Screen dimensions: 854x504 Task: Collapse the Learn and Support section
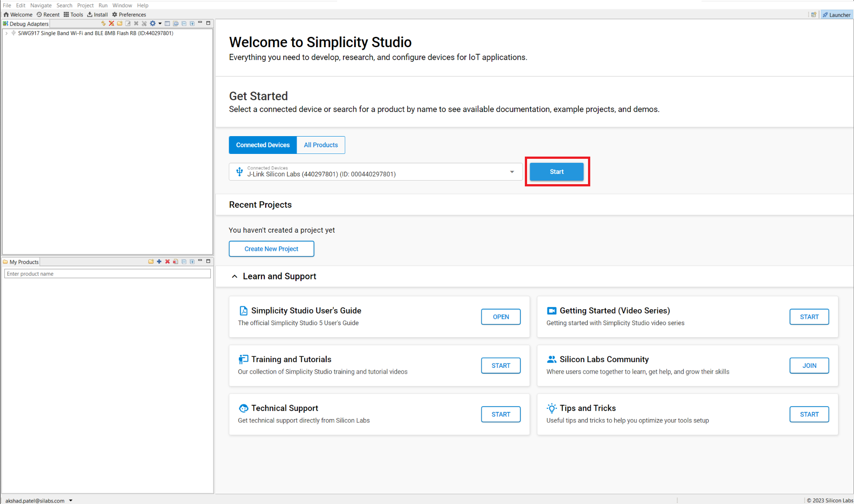(234, 276)
